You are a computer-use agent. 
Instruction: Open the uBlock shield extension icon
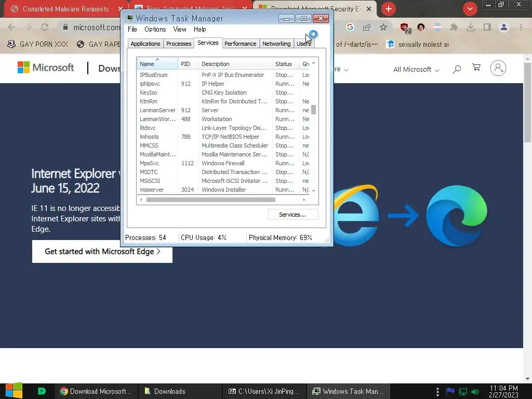coord(404,28)
